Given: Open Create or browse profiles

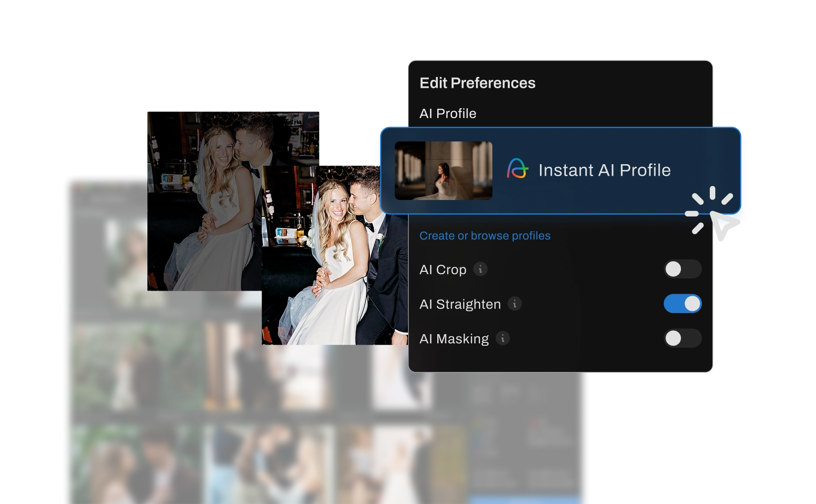Looking at the screenshot, I should click(485, 236).
